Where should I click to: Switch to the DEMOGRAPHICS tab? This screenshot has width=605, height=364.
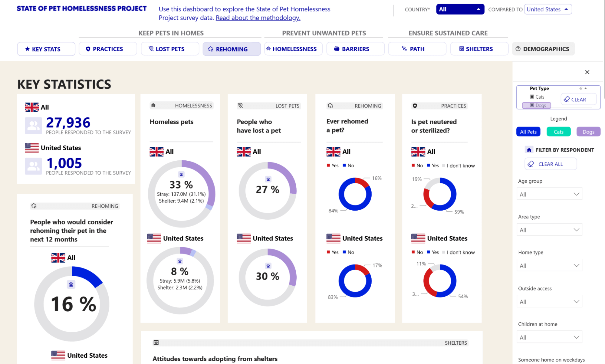[543, 49]
